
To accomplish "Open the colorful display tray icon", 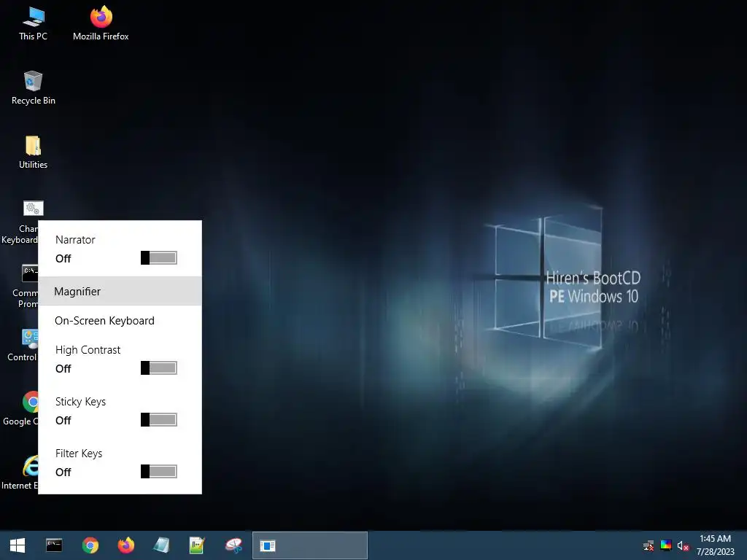I will tap(666, 545).
